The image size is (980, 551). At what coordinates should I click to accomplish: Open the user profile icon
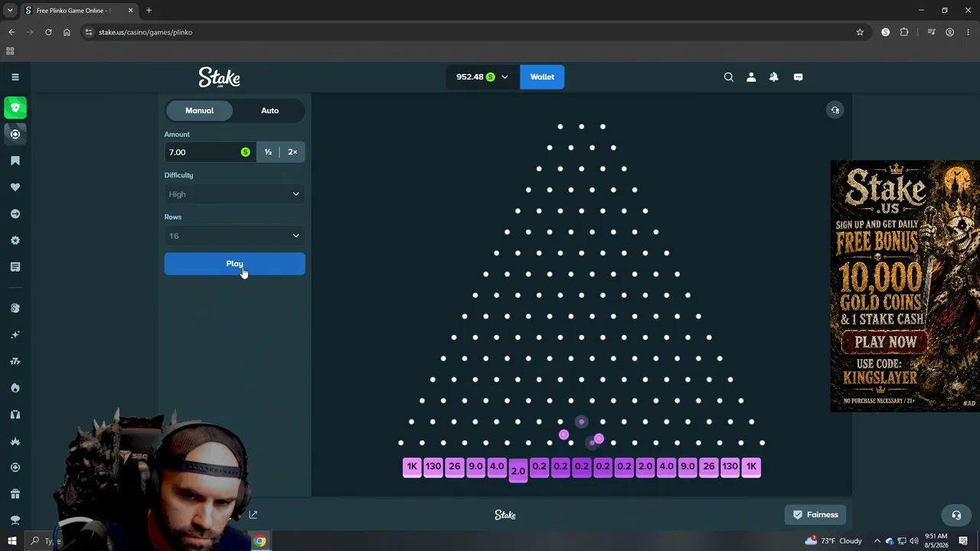(x=751, y=77)
